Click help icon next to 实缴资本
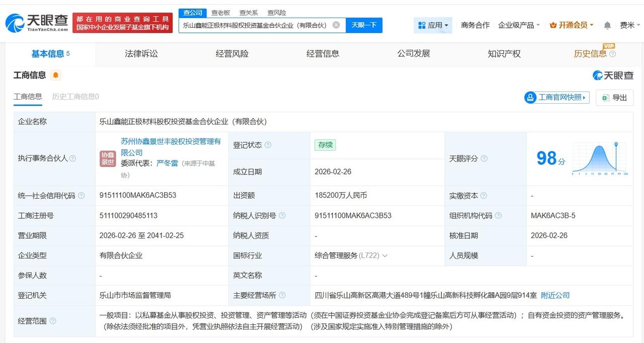This screenshot has width=644, height=343. pos(484,196)
